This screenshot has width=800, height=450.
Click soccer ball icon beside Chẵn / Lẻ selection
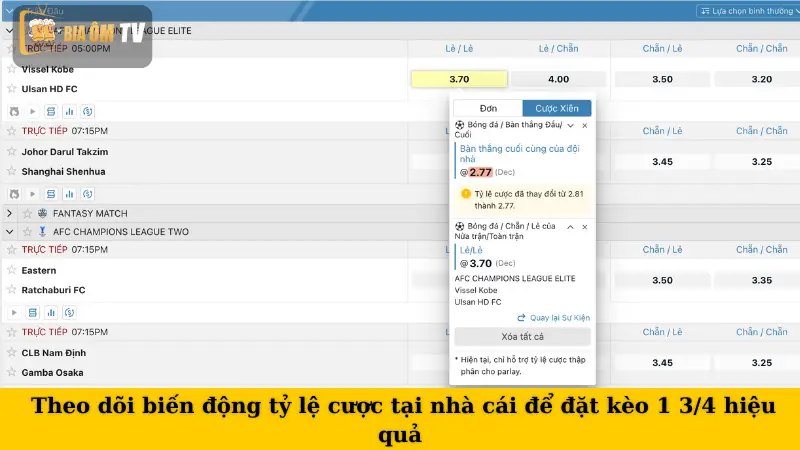click(460, 226)
